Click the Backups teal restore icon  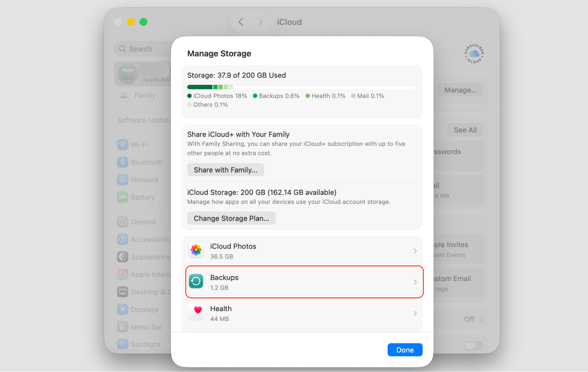pyautogui.click(x=196, y=282)
